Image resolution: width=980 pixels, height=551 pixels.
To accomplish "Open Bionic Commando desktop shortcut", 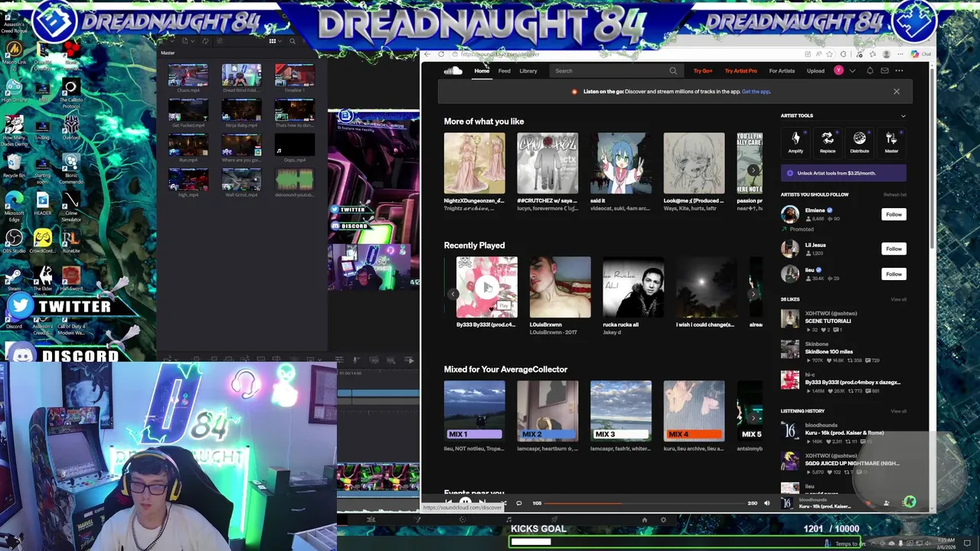I will 71,169.
